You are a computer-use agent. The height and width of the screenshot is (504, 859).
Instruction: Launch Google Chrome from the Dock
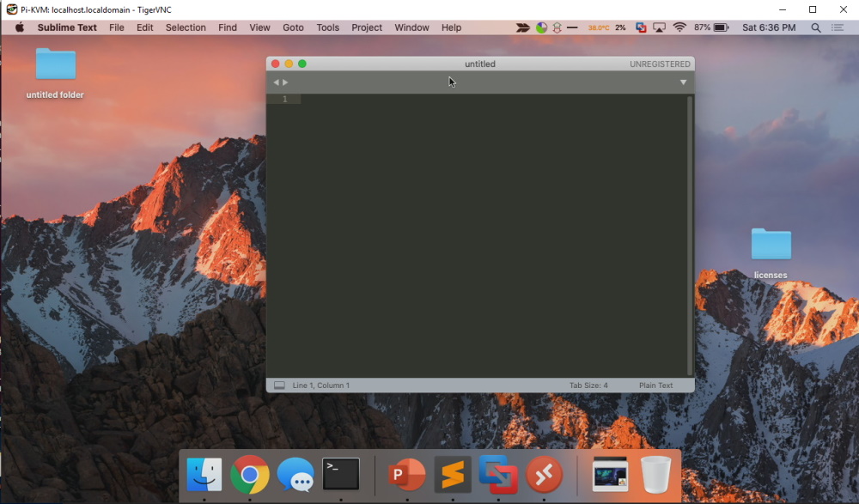tap(250, 475)
